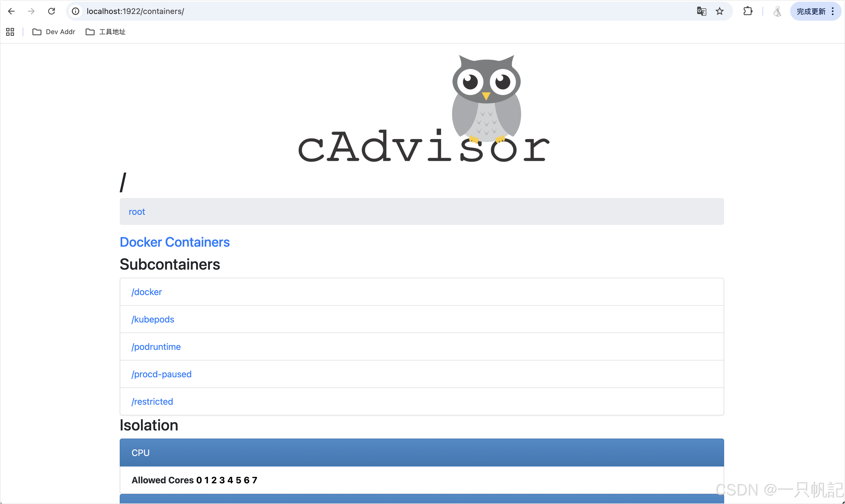This screenshot has width=845, height=504.
Task: Open the /procd-paused subcontainer
Action: (x=161, y=374)
